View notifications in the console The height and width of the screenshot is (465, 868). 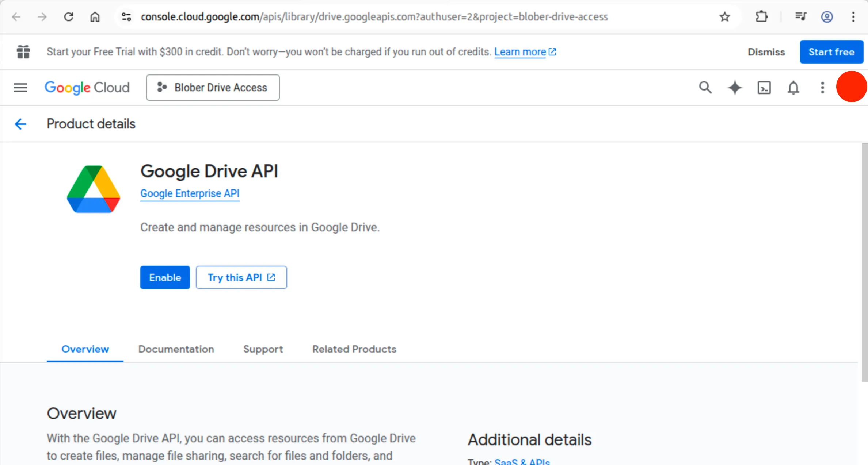point(793,88)
